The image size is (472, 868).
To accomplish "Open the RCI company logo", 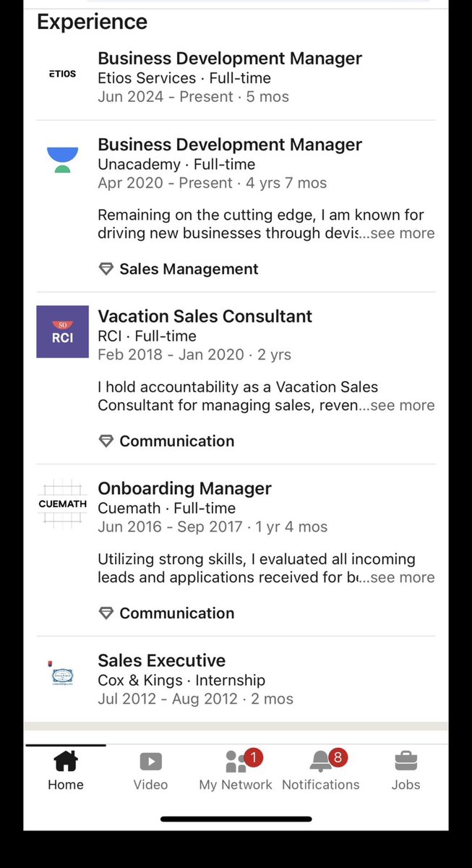I will coord(62,331).
